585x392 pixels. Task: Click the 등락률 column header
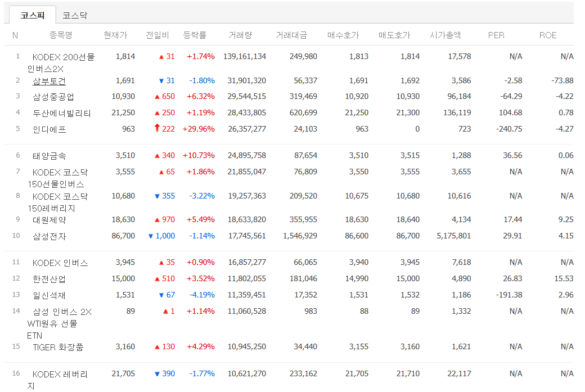pyautogui.click(x=195, y=35)
